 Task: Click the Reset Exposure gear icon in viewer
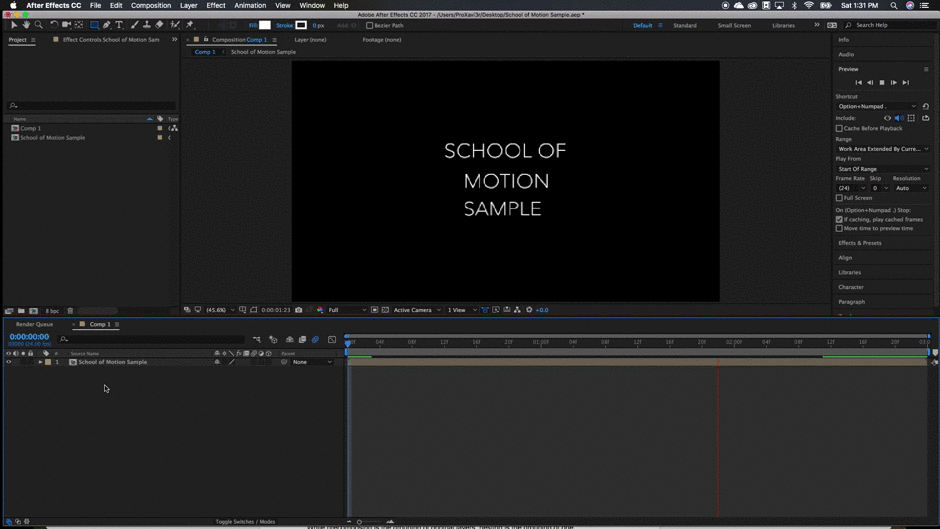click(x=529, y=310)
